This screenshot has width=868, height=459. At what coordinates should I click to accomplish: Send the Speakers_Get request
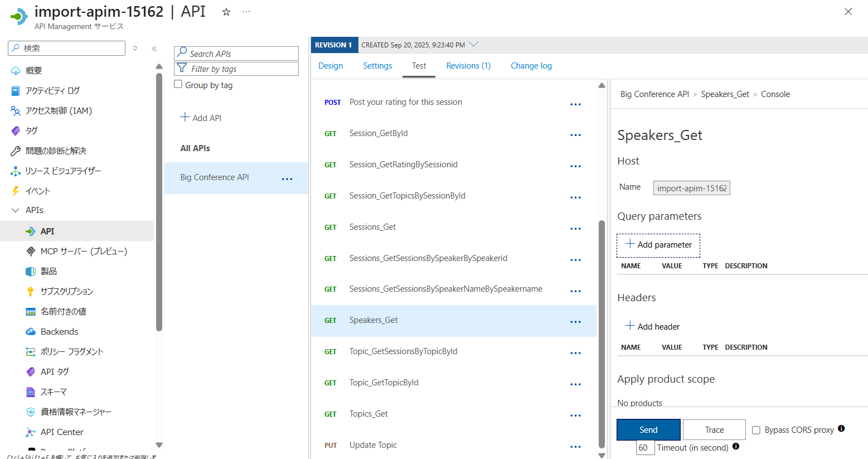coord(648,430)
